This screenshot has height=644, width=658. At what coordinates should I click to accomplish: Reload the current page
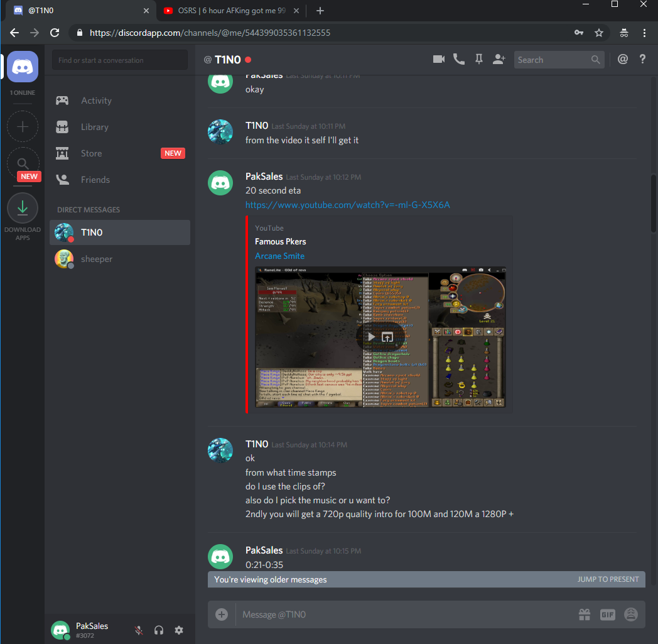[55, 33]
